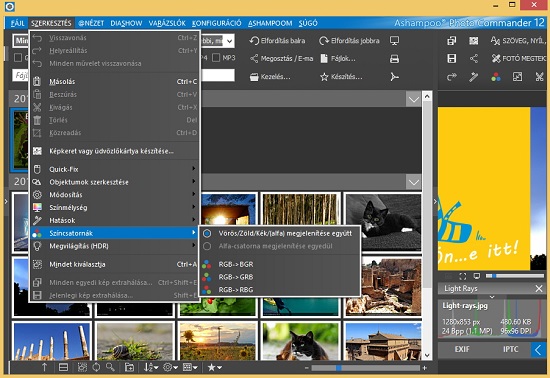Open the Quick-Fix submenu
The width and height of the screenshot is (550, 378).
click(x=114, y=169)
